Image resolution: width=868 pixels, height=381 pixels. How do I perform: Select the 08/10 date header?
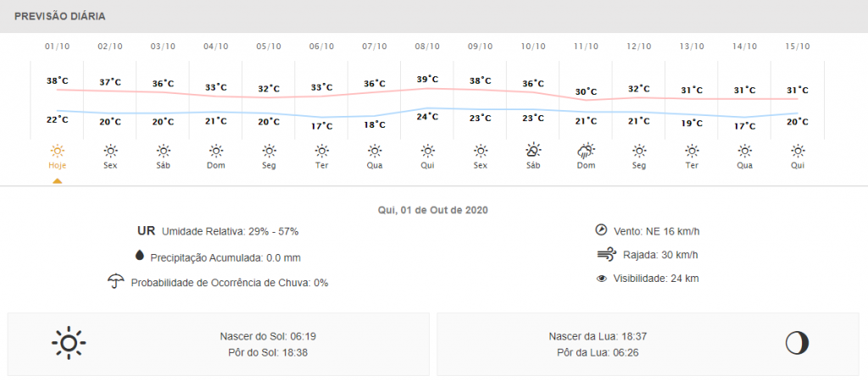[427, 46]
